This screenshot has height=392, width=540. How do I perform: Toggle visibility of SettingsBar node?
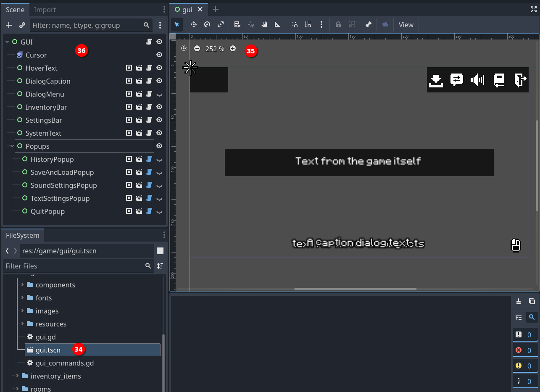(x=159, y=120)
